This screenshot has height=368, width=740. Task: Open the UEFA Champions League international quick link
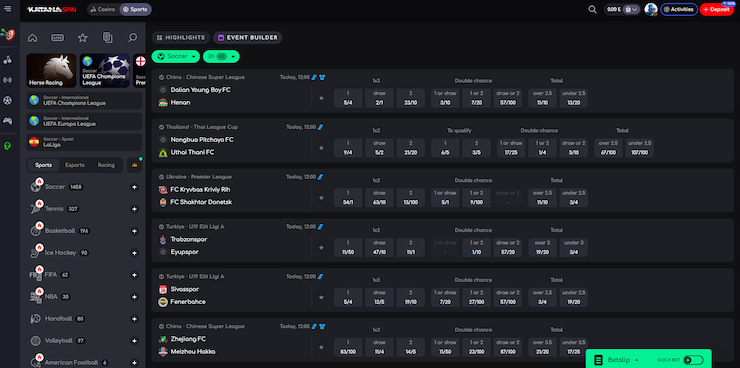(x=84, y=100)
